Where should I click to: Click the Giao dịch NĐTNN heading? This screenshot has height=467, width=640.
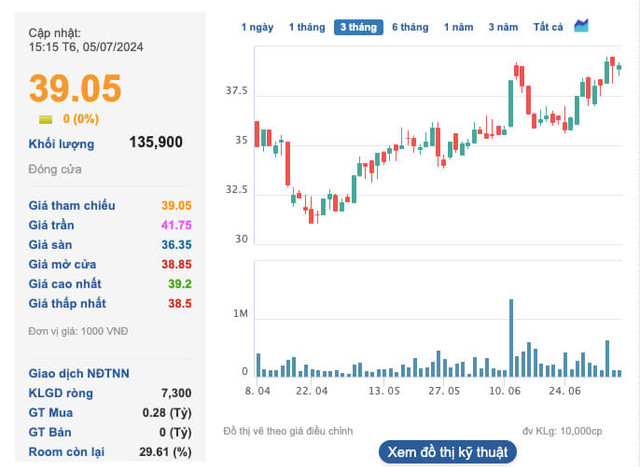click(x=78, y=374)
